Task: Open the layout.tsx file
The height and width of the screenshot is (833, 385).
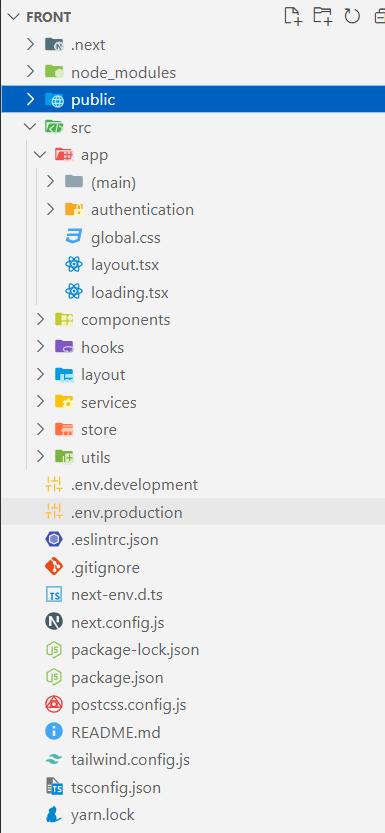Action: 125,265
